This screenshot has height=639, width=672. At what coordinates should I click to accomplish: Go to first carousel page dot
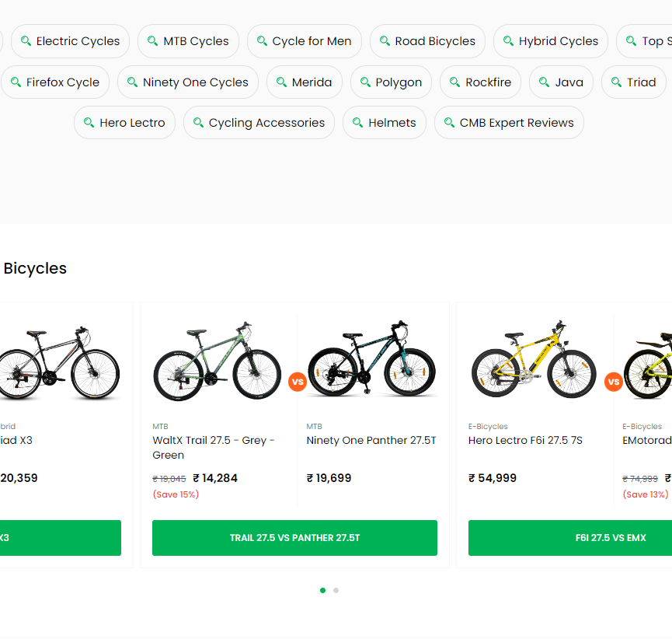point(322,591)
